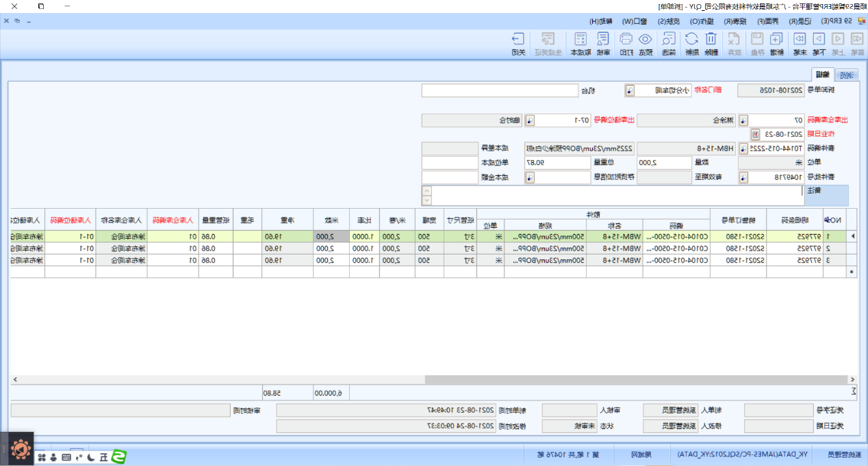868x466 pixels.
Task: Open the 出库储位编号 lookup button
Action: coord(530,120)
